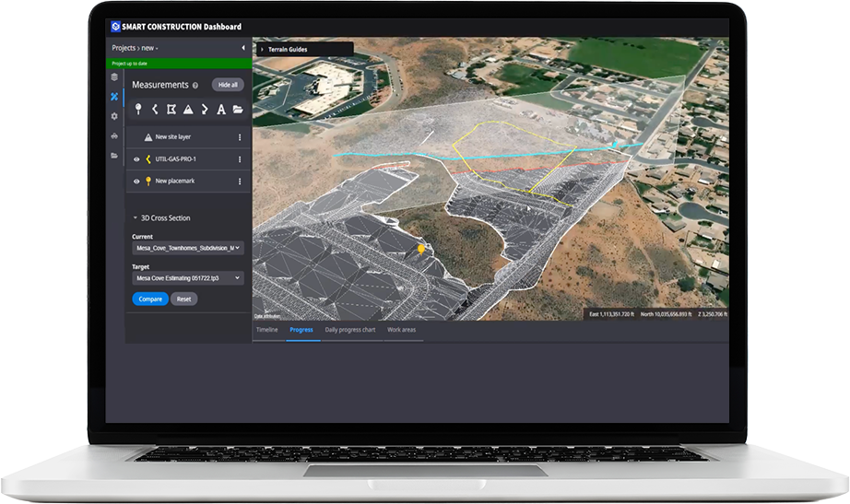This screenshot has width=850, height=504.
Task: Toggle visibility of New placemark
Action: (x=136, y=181)
